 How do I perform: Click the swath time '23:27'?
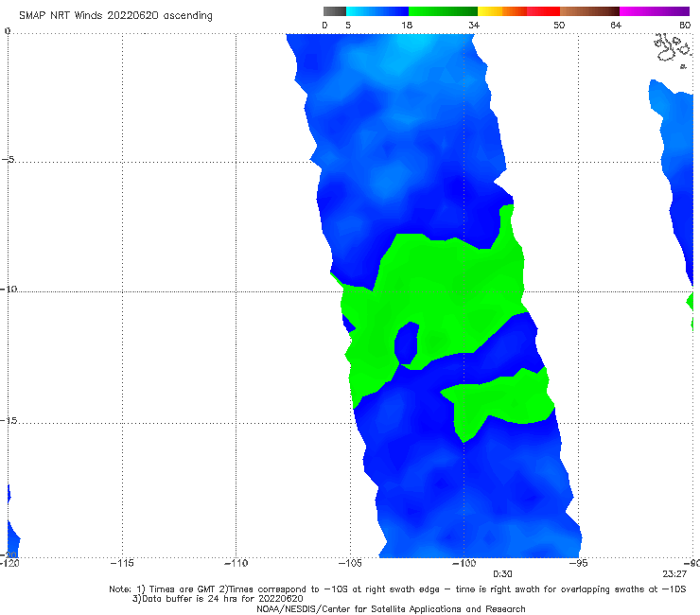(x=674, y=574)
